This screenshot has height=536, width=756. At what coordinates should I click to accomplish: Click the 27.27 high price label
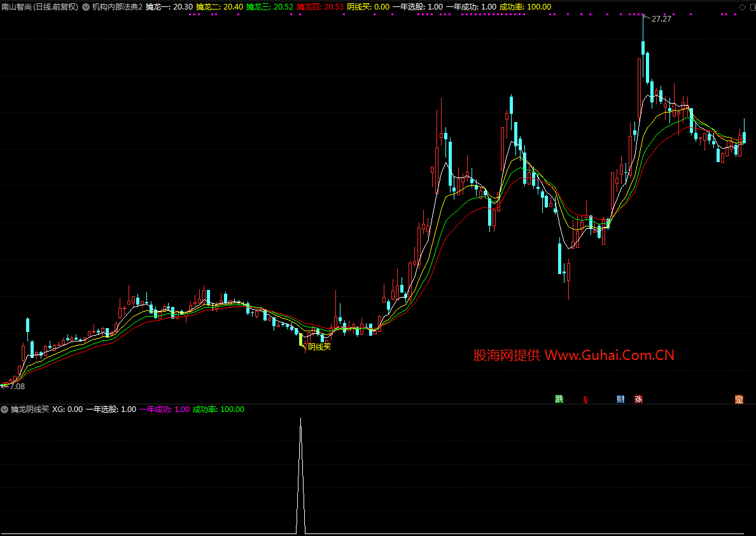661,19
